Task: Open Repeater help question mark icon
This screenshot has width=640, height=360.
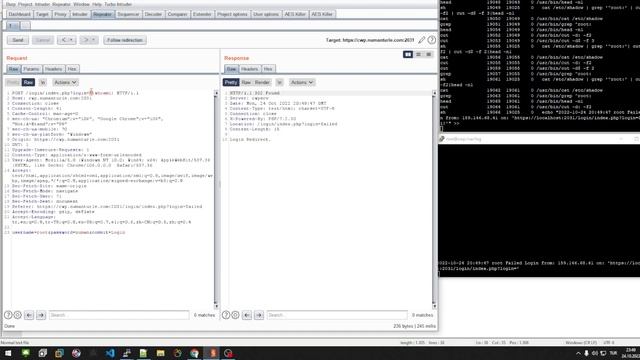Action: [431, 40]
